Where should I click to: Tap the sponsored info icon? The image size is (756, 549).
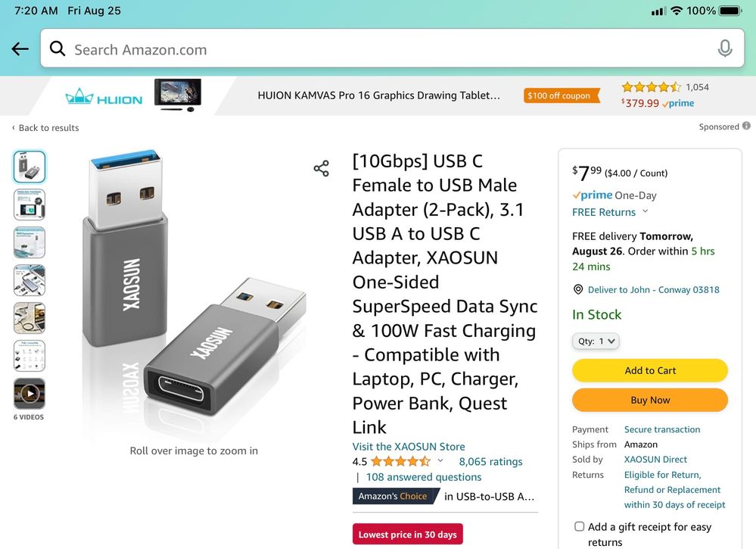click(746, 126)
